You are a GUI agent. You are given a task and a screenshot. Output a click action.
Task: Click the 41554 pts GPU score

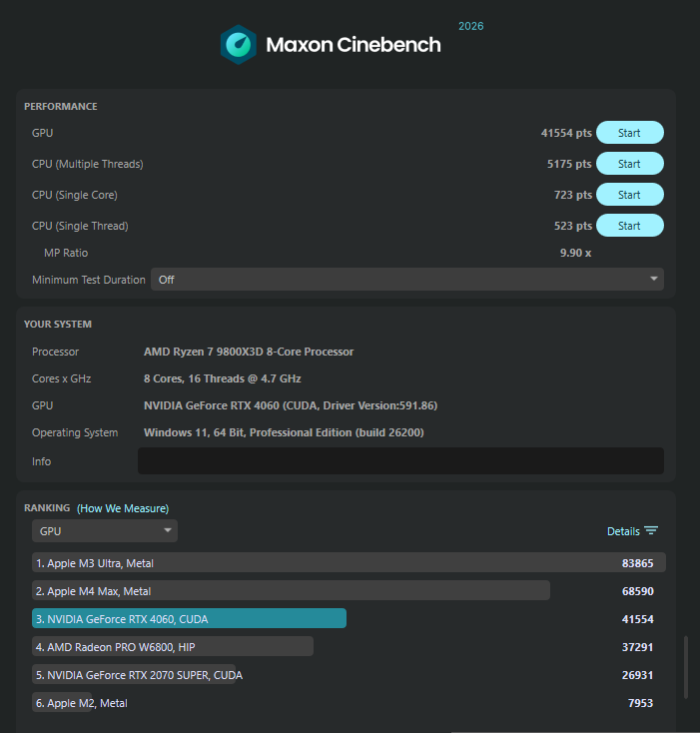tap(566, 133)
